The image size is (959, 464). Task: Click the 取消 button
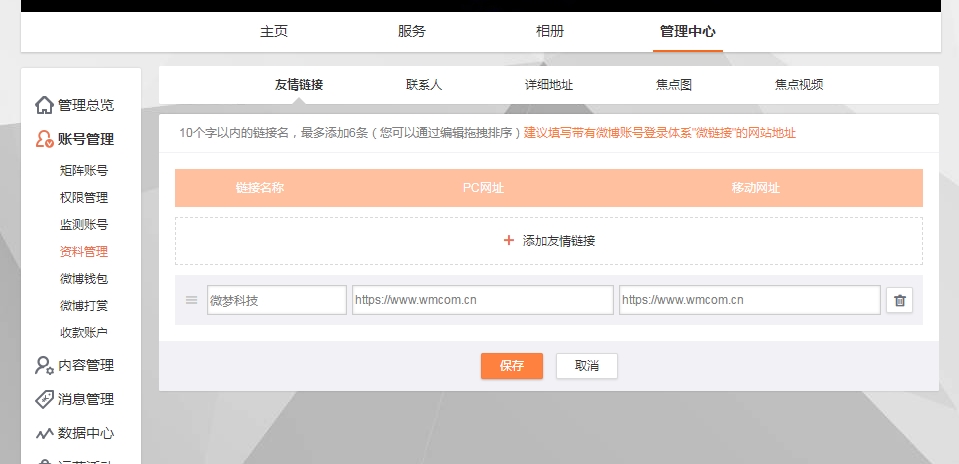[x=587, y=366]
